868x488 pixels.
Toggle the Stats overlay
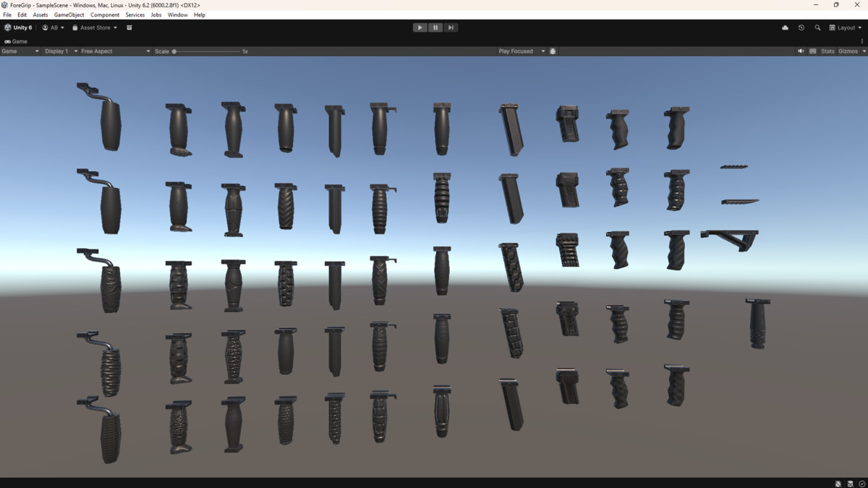828,51
